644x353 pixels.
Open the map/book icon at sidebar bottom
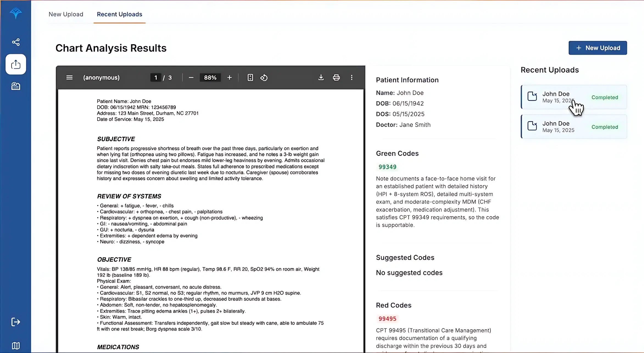tap(16, 346)
